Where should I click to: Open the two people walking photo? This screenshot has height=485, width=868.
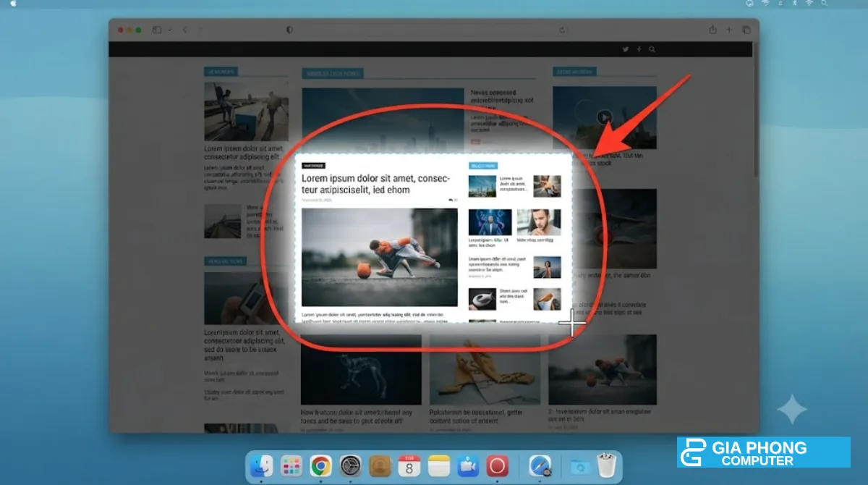coord(246,111)
